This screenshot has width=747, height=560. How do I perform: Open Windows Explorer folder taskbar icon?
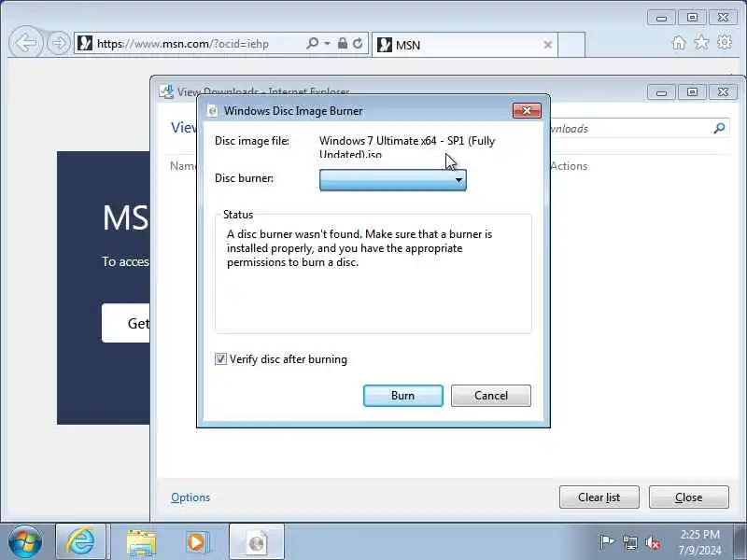click(x=141, y=542)
